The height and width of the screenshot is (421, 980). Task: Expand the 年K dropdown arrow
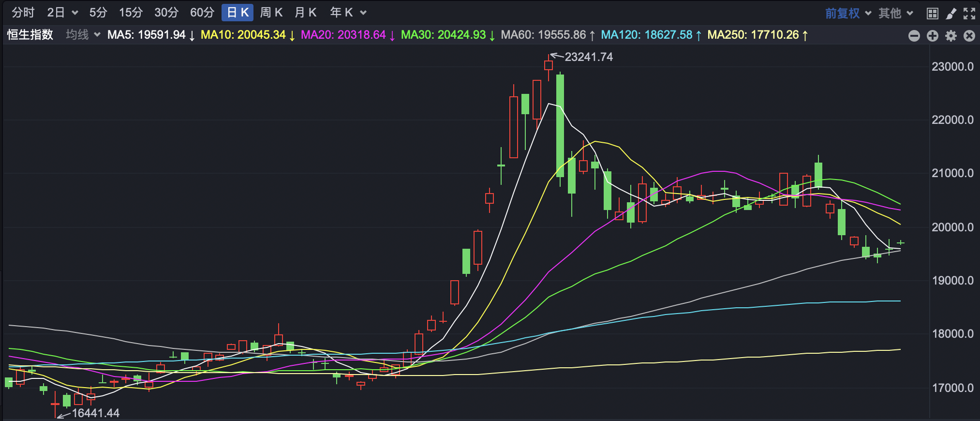coord(363,13)
